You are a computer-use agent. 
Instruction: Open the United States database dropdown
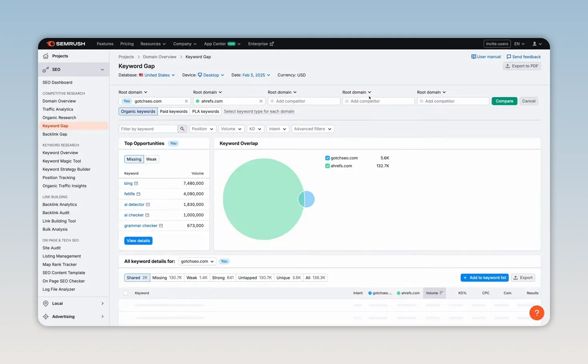coord(157,75)
